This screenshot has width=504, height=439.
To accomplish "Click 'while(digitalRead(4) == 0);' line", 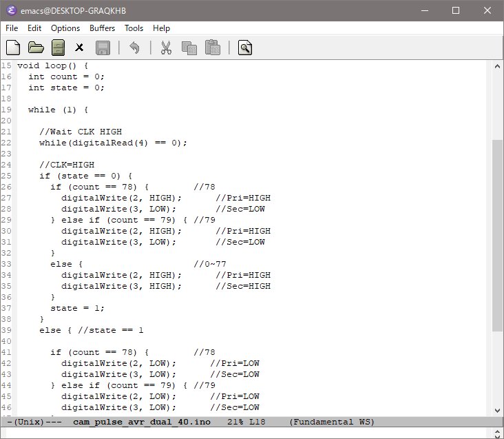I will (x=113, y=143).
